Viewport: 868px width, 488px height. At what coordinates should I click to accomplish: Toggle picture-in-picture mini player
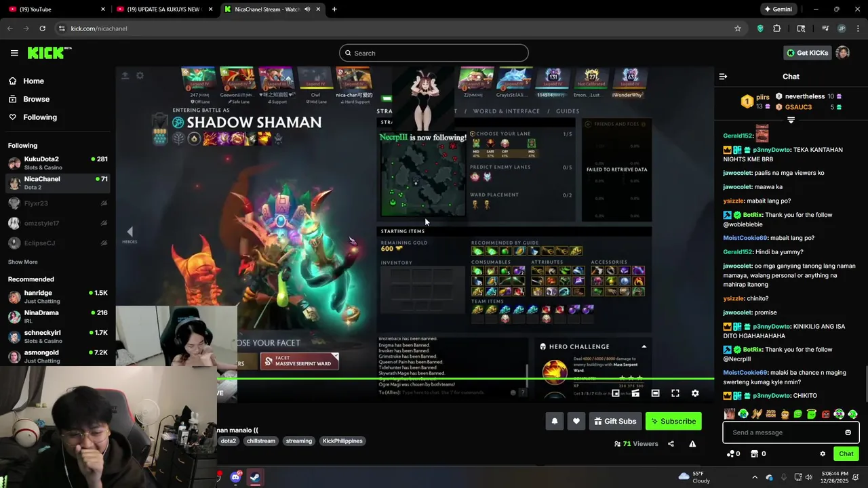616,393
